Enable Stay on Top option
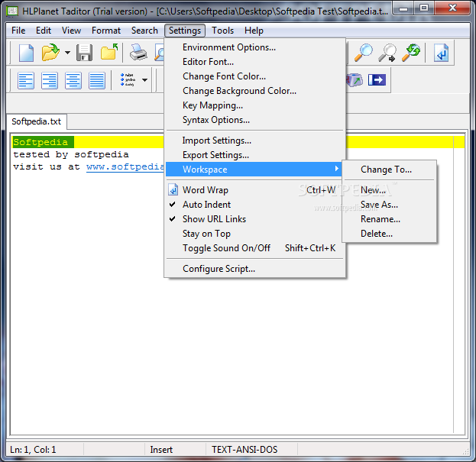476x462 pixels. (254, 234)
